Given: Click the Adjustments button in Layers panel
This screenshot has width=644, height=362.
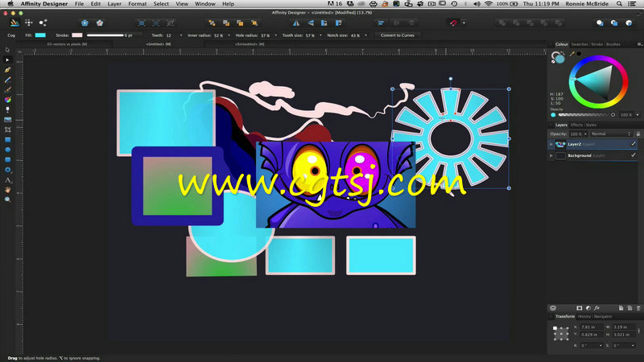Looking at the screenshot, I should click(x=588, y=308).
